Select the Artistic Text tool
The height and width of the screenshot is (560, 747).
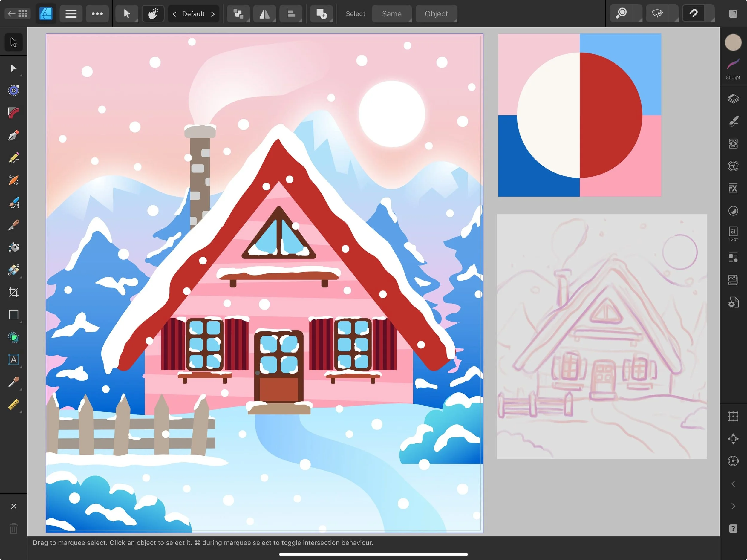13,360
